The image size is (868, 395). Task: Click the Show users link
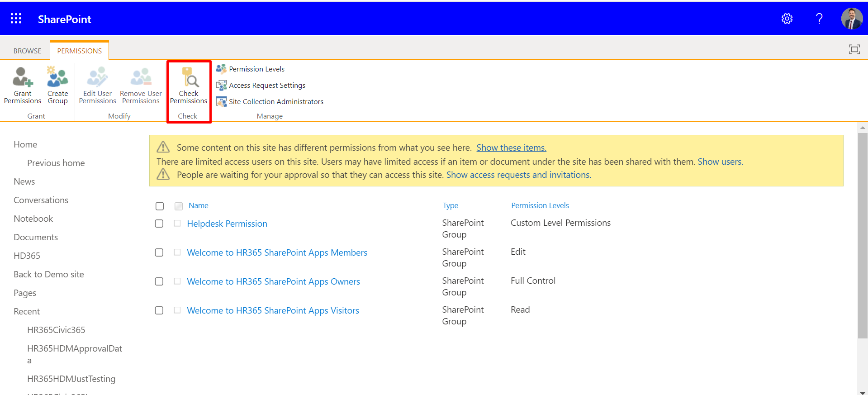pyautogui.click(x=720, y=162)
